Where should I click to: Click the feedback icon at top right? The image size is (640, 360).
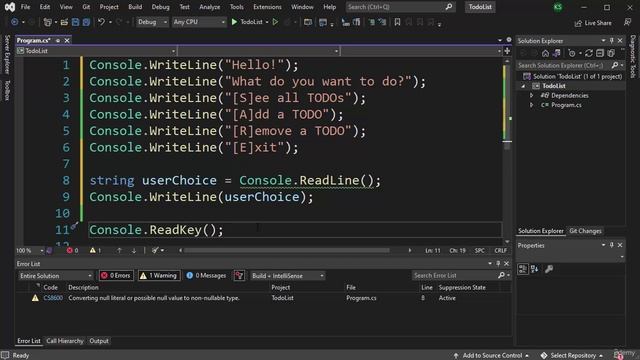pyautogui.click(x=628, y=22)
